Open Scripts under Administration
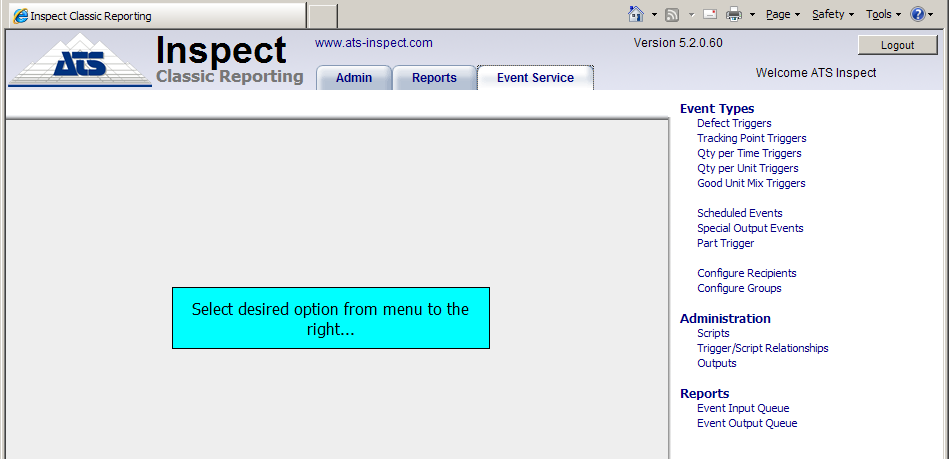 click(x=713, y=333)
